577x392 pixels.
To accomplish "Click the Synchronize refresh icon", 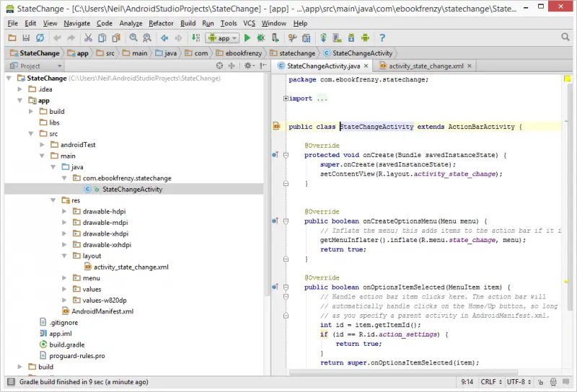I will click(40, 38).
